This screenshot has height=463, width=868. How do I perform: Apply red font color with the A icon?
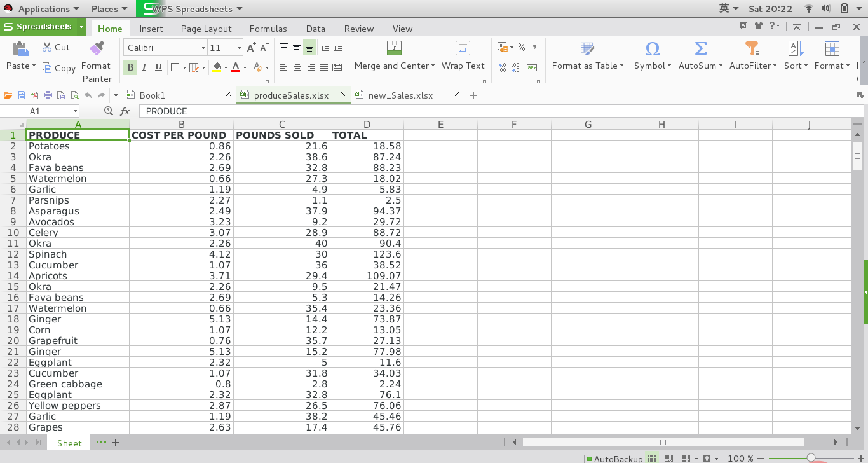click(x=236, y=67)
